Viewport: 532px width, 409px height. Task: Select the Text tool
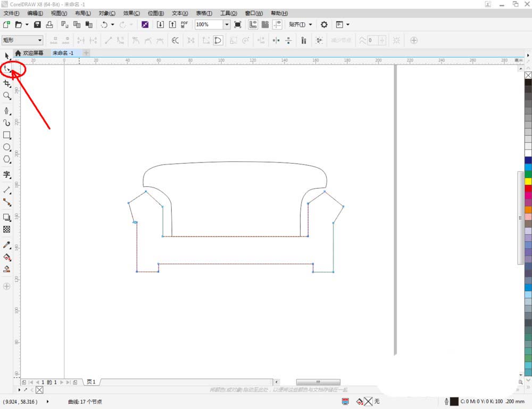tap(7, 175)
